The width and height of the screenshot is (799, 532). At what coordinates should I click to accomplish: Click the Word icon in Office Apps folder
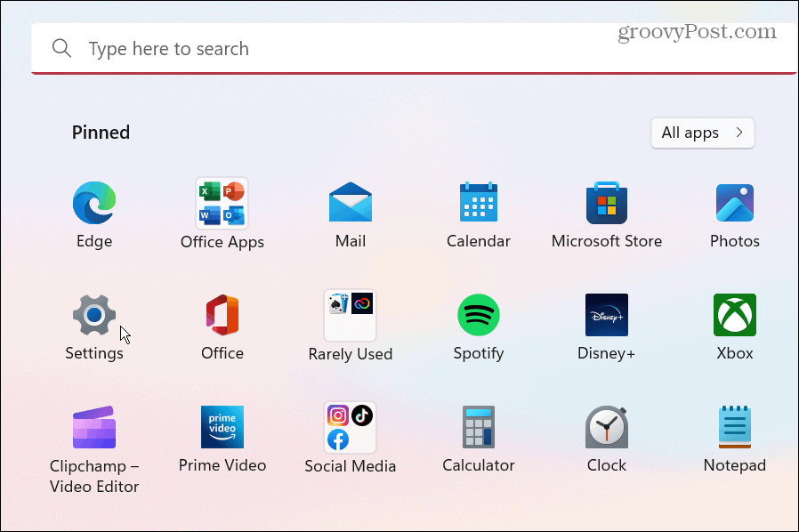(x=209, y=215)
